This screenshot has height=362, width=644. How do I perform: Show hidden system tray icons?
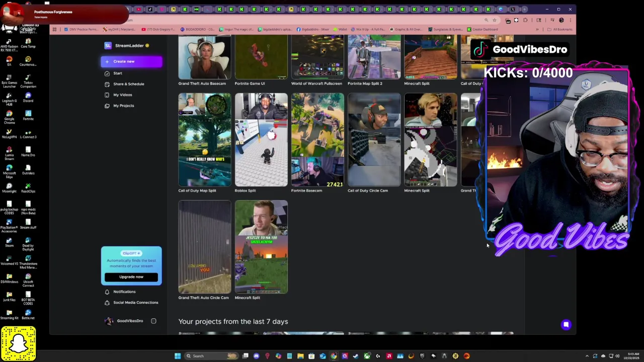tap(587, 356)
